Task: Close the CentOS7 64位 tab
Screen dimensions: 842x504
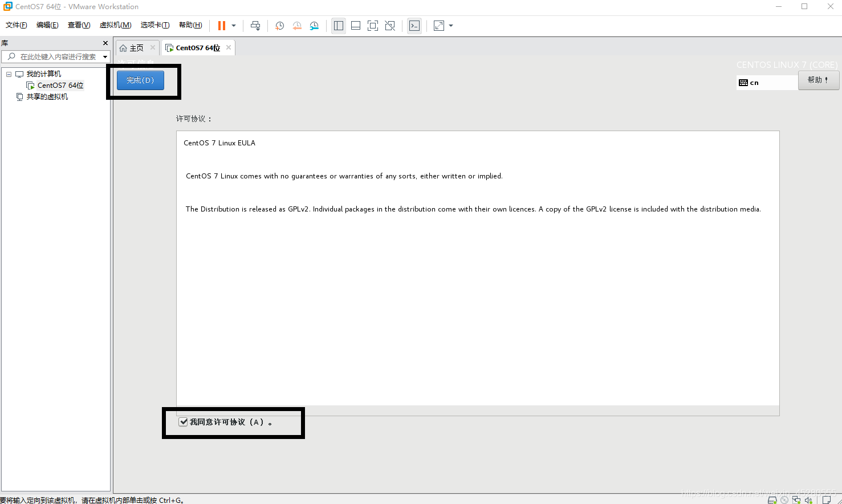Action: click(229, 47)
